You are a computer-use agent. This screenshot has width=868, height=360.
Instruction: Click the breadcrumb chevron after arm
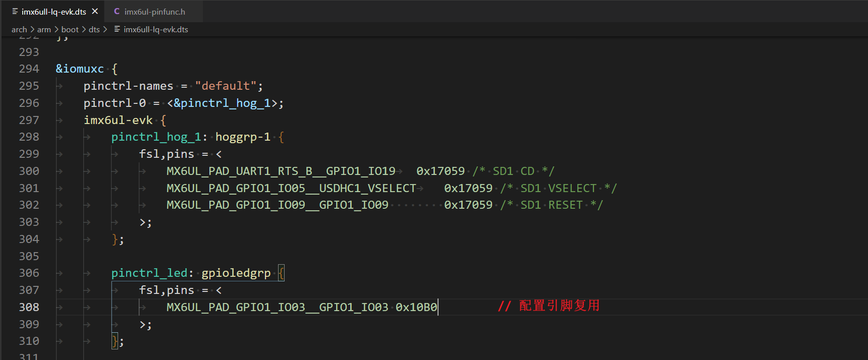pos(56,29)
